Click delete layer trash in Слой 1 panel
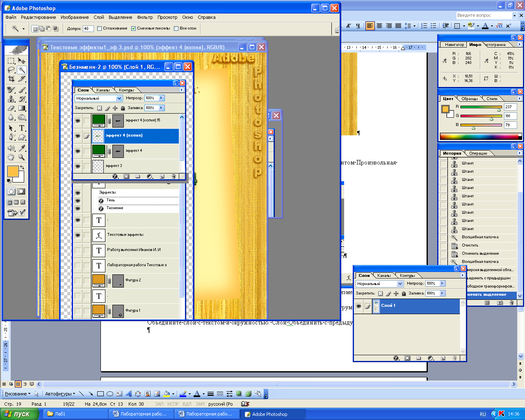This screenshot has width=525, height=420. click(454, 358)
